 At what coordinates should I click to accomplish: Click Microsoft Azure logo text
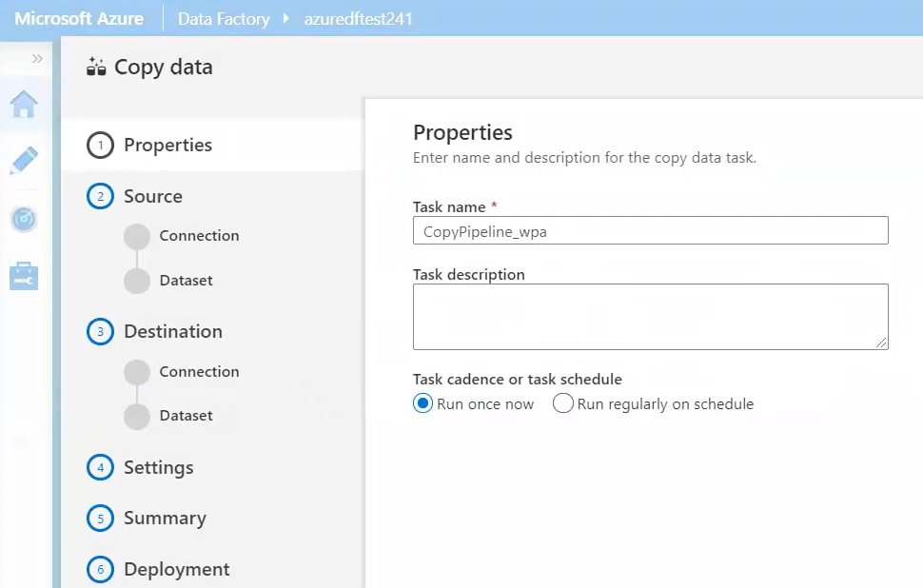click(x=79, y=19)
